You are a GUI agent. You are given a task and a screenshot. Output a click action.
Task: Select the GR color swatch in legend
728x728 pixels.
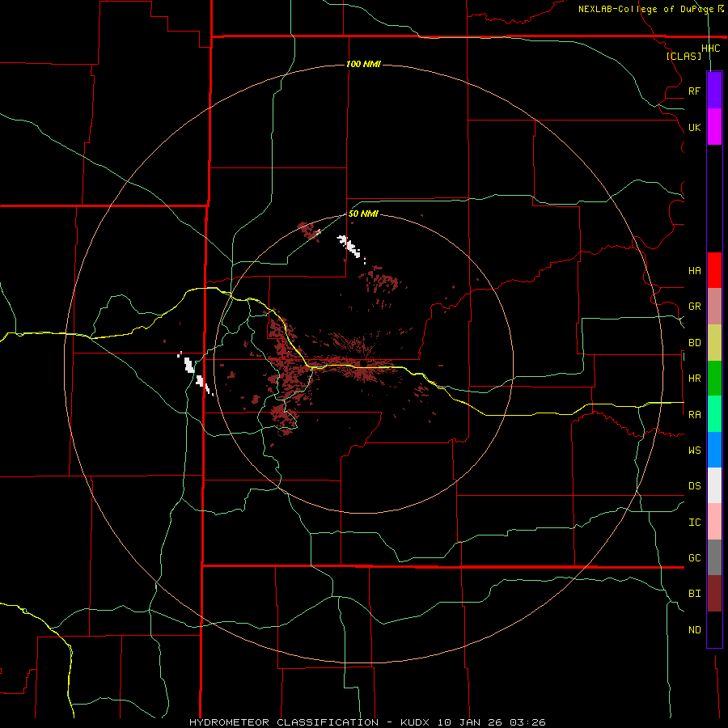tap(714, 307)
